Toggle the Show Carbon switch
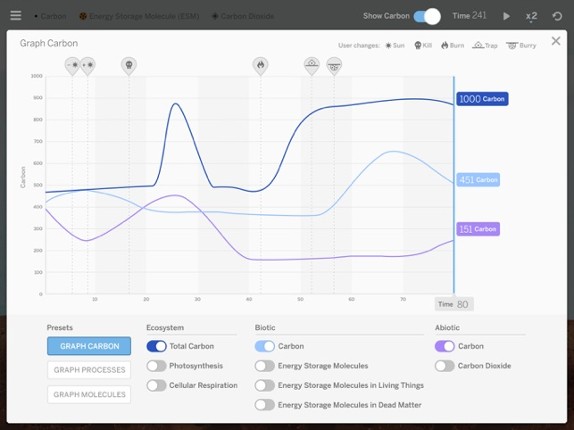This screenshot has height=430, width=574. [427, 16]
